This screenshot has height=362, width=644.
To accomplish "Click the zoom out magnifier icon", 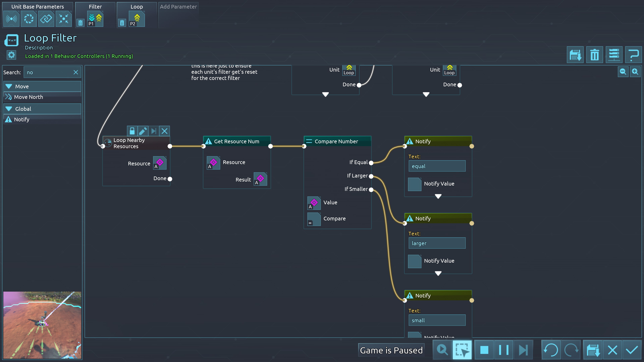I will [x=623, y=72].
